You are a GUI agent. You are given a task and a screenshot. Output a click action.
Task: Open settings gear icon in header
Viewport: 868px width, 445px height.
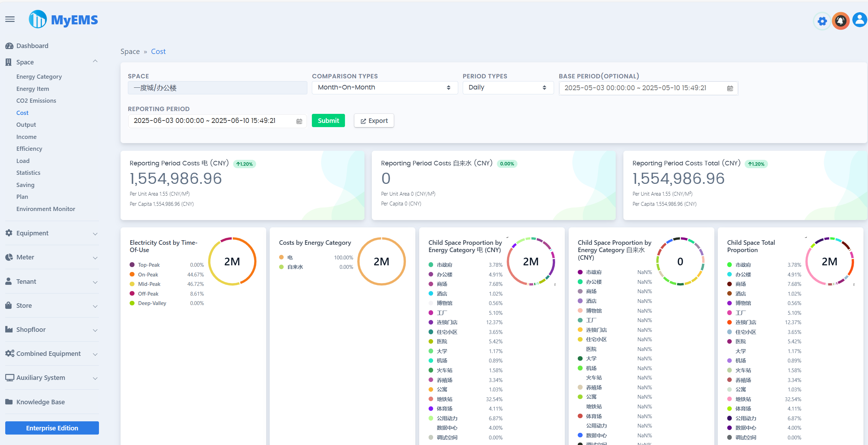(822, 21)
